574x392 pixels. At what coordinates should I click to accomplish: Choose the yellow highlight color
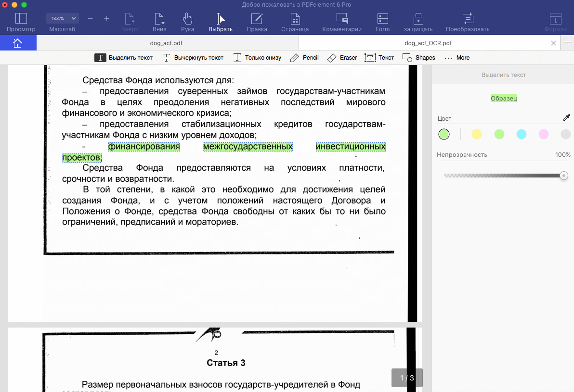477,134
